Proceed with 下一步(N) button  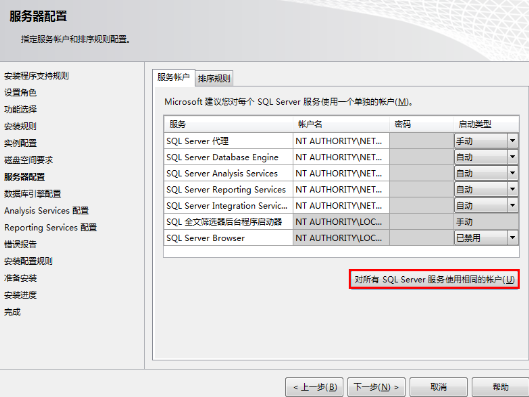(x=377, y=387)
